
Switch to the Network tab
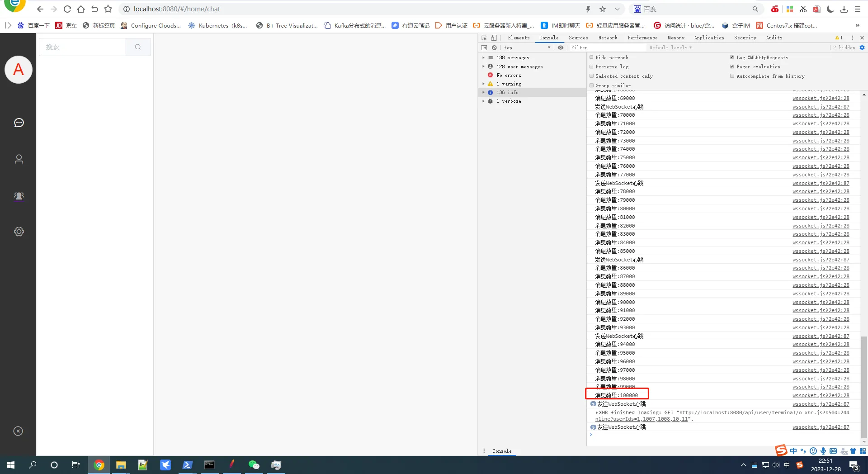click(x=608, y=38)
